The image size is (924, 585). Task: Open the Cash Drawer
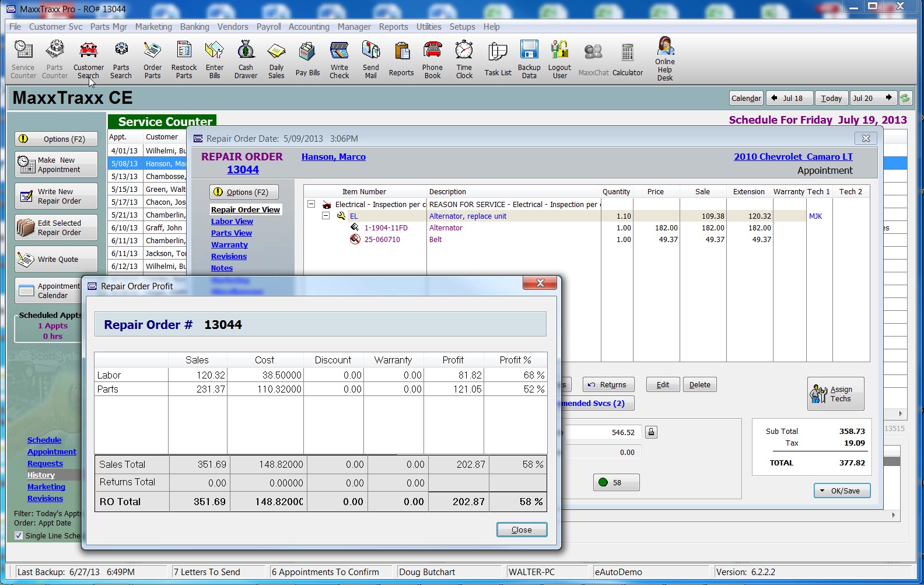point(246,59)
